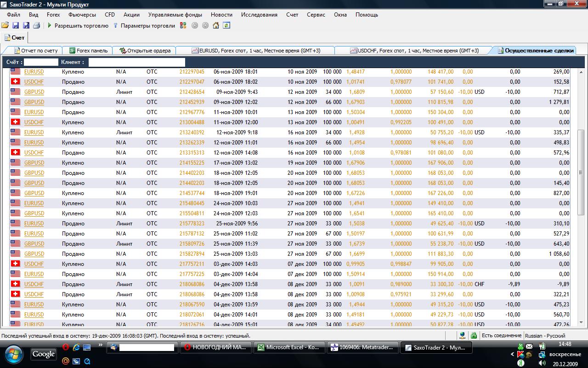
Task: Click the Home icon in the toolbar
Action: click(x=216, y=26)
